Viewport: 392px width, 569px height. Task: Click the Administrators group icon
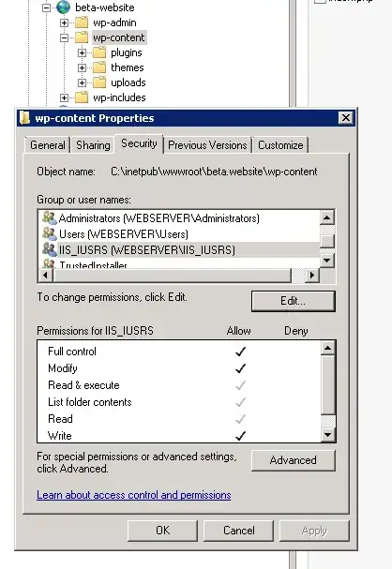pos(50,218)
